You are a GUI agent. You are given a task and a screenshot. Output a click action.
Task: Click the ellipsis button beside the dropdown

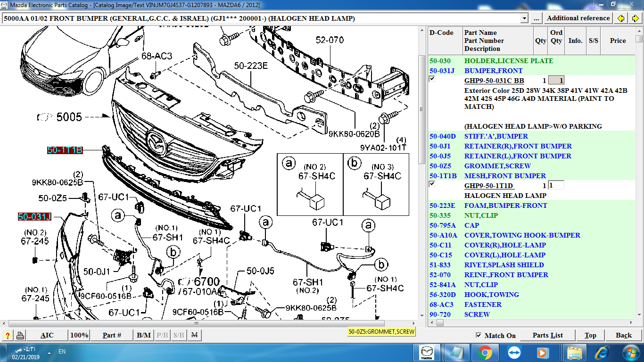tap(536, 18)
